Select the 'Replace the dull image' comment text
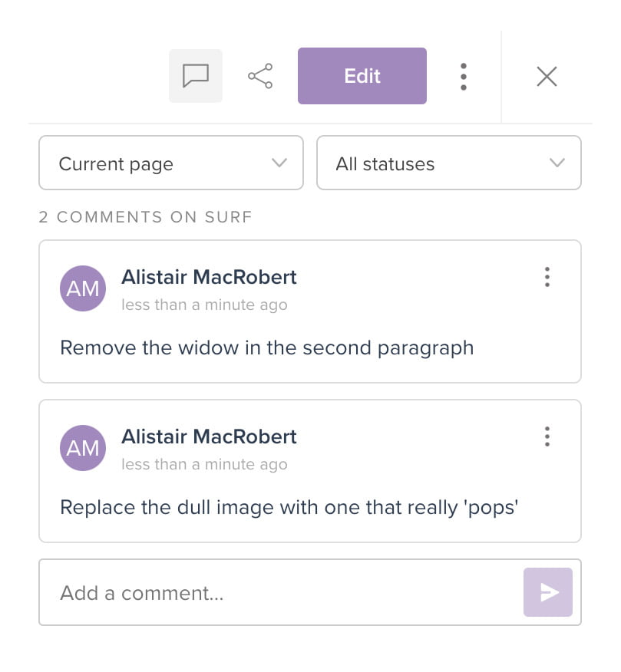Viewport: 621px width, 672px height. (289, 507)
